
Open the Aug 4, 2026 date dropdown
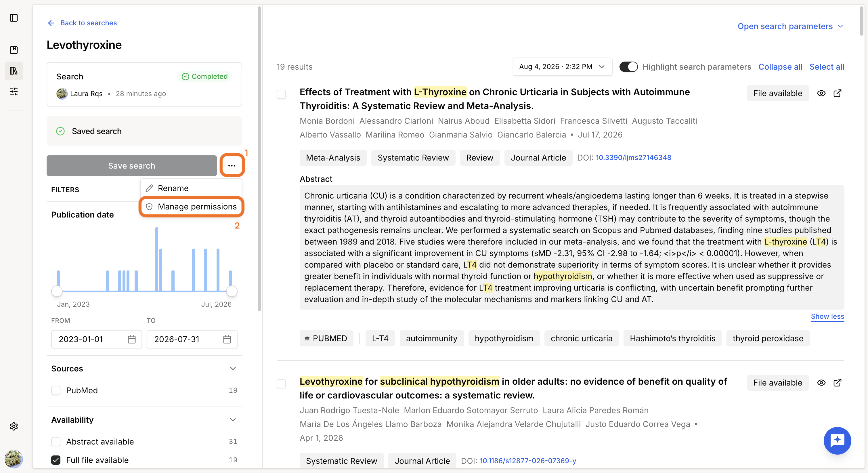562,67
